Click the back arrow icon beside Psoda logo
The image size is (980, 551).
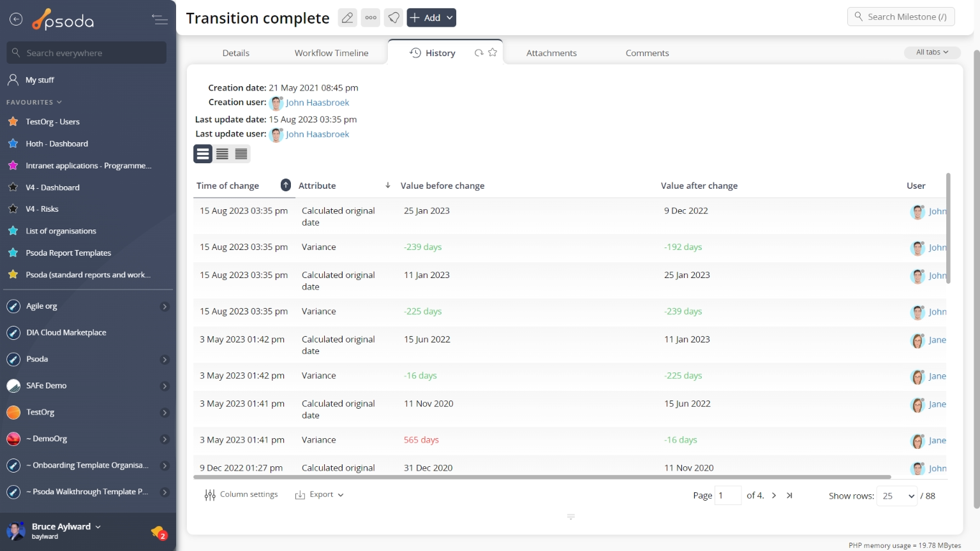[16, 20]
